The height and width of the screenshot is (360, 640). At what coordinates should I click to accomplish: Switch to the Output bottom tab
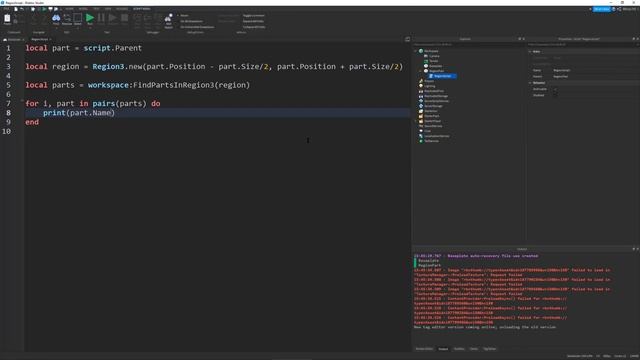443,349
